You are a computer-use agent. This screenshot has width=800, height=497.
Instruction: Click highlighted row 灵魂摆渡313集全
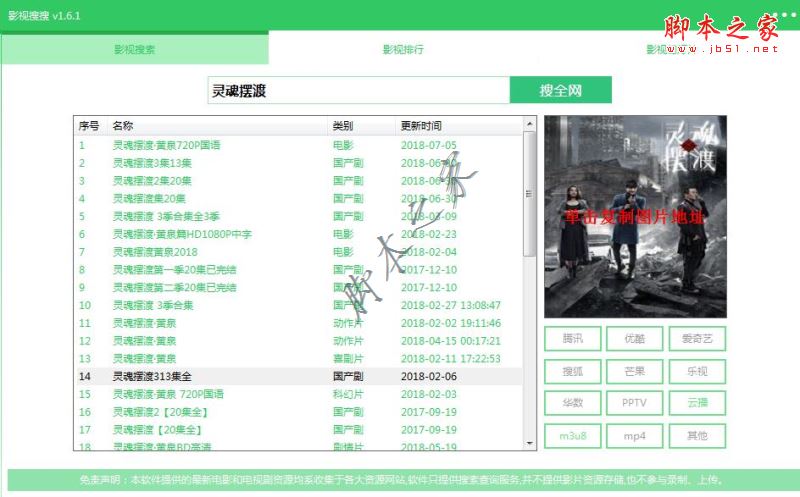[298, 377]
